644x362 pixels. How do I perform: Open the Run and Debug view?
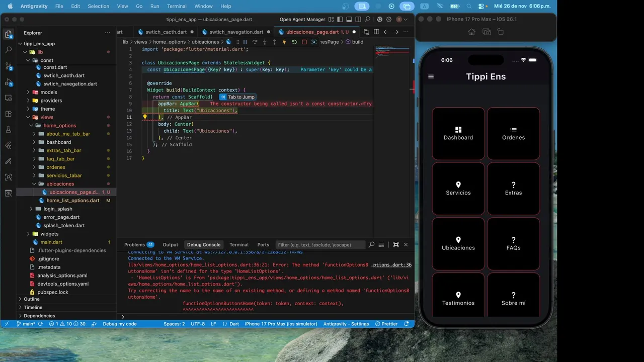(x=9, y=82)
